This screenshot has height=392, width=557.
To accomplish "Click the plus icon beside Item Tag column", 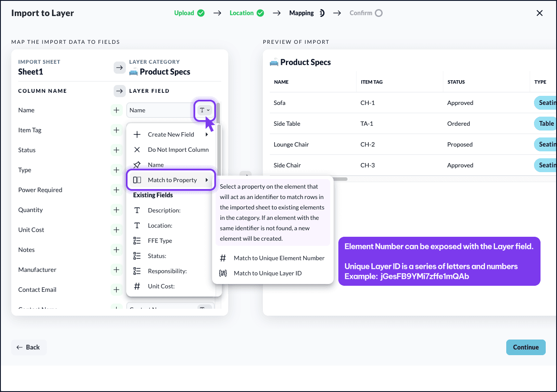I will click(116, 130).
